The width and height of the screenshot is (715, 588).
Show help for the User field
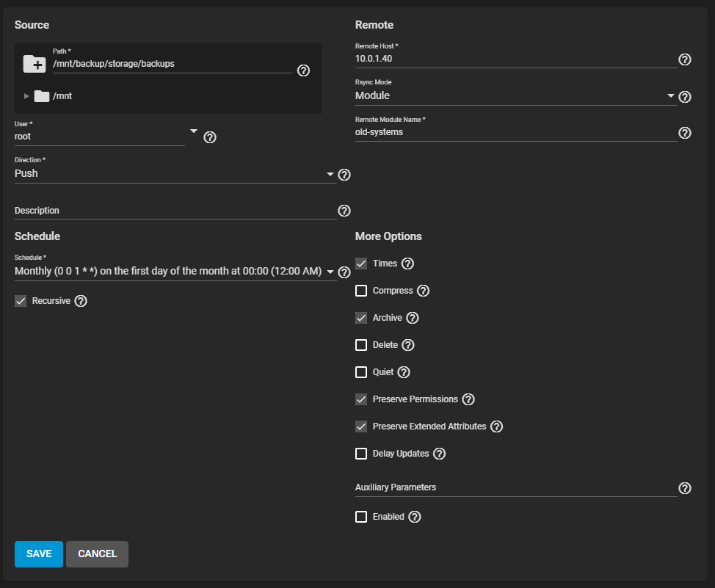(210, 137)
